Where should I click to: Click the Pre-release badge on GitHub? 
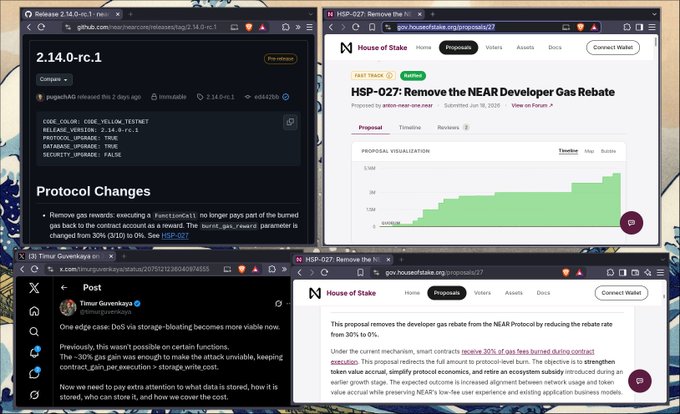[x=281, y=59]
